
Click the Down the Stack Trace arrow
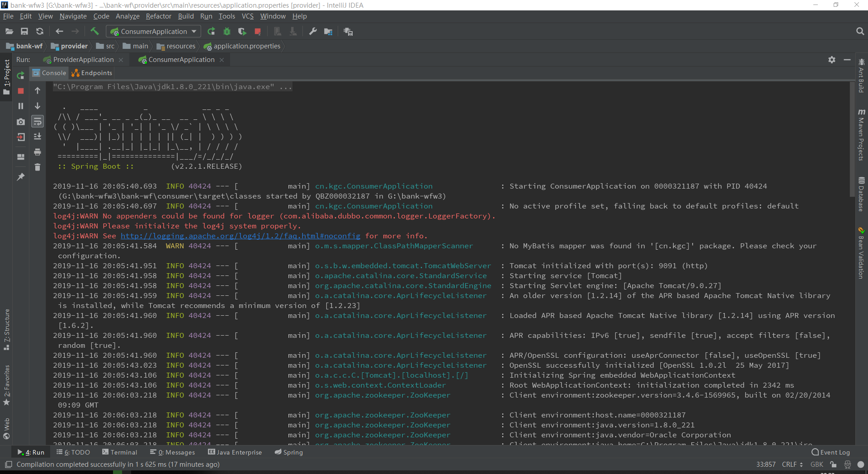tap(38, 106)
